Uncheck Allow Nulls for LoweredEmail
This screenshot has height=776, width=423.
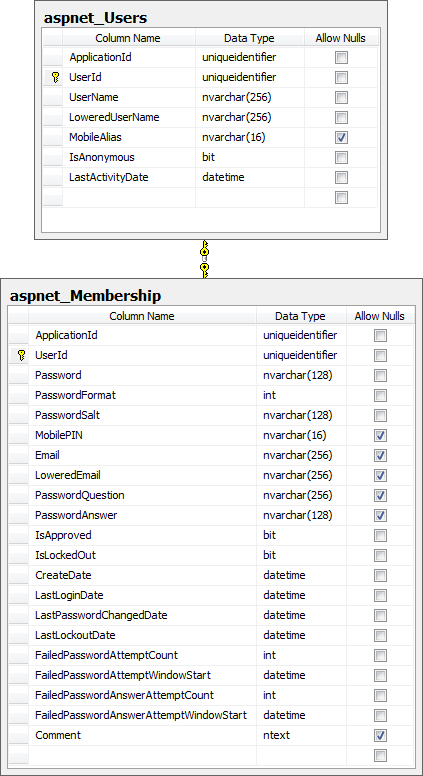point(380,476)
